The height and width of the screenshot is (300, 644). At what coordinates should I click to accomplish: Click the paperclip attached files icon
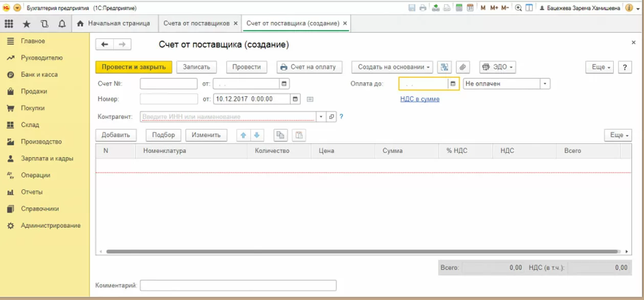point(462,67)
